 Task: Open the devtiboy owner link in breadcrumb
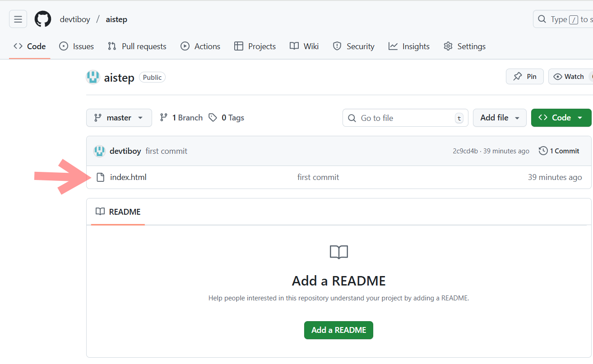pos(75,19)
